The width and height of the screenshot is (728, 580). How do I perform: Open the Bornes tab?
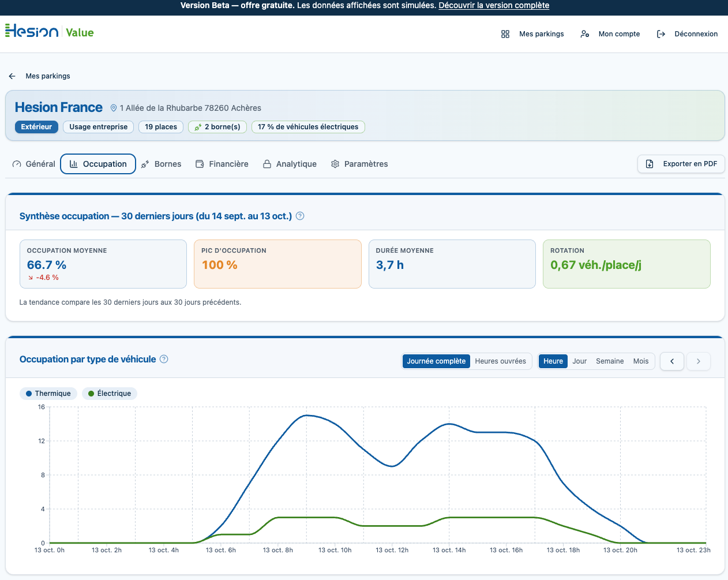[161, 164]
